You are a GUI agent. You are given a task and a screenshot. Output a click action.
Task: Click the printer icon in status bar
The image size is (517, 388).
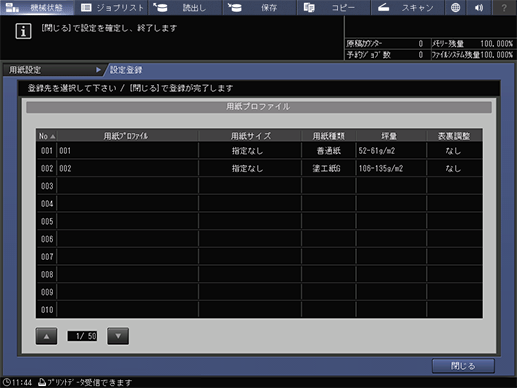pyautogui.click(x=42, y=382)
